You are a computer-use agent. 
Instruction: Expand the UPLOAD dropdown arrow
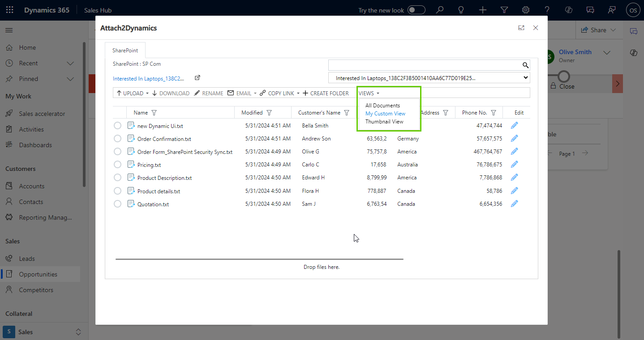pos(147,93)
